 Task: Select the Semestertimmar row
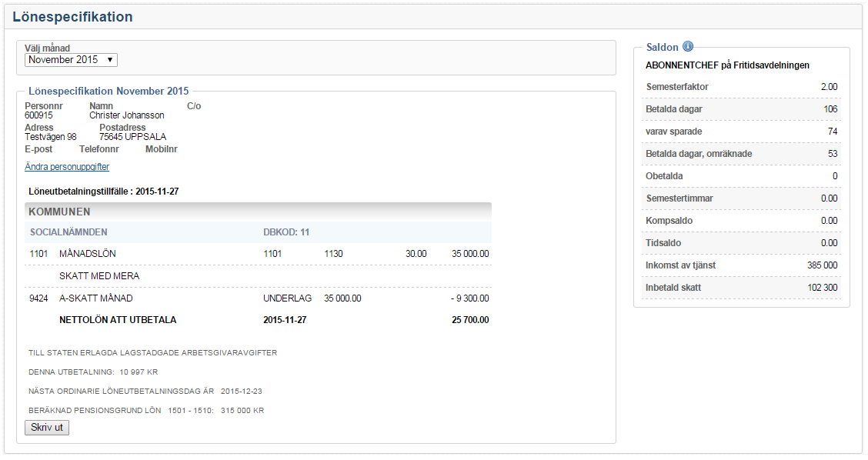pyautogui.click(x=741, y=198)
